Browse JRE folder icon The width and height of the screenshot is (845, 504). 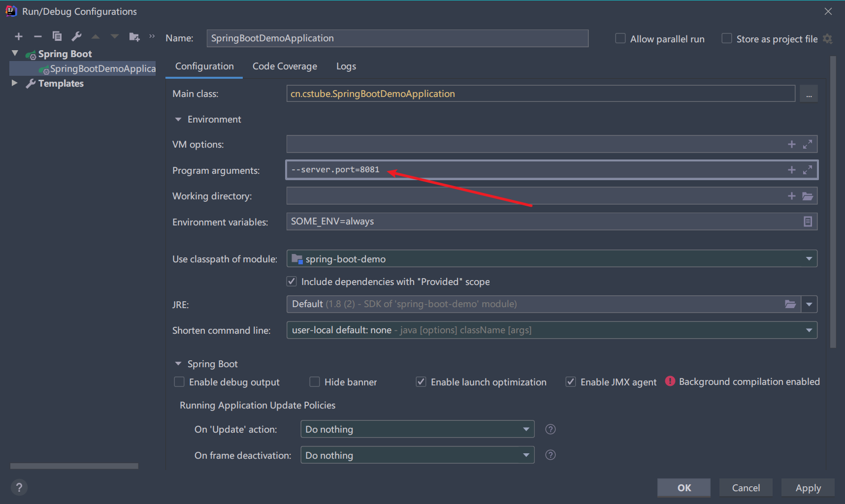[790, 304]
